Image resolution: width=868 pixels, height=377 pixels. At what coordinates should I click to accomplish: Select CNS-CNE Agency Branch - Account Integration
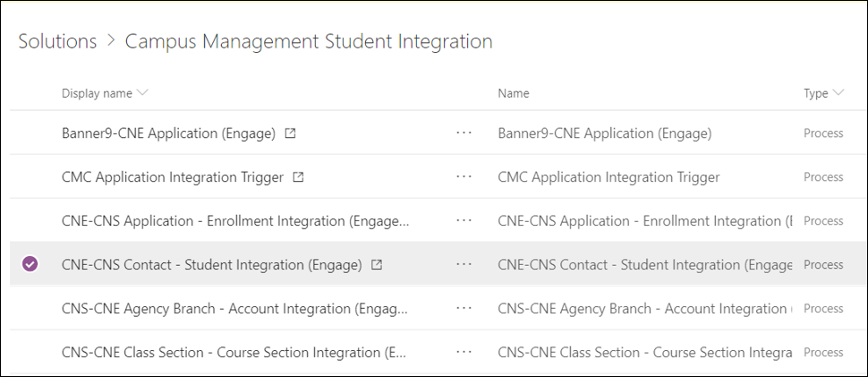coord(235,309)
